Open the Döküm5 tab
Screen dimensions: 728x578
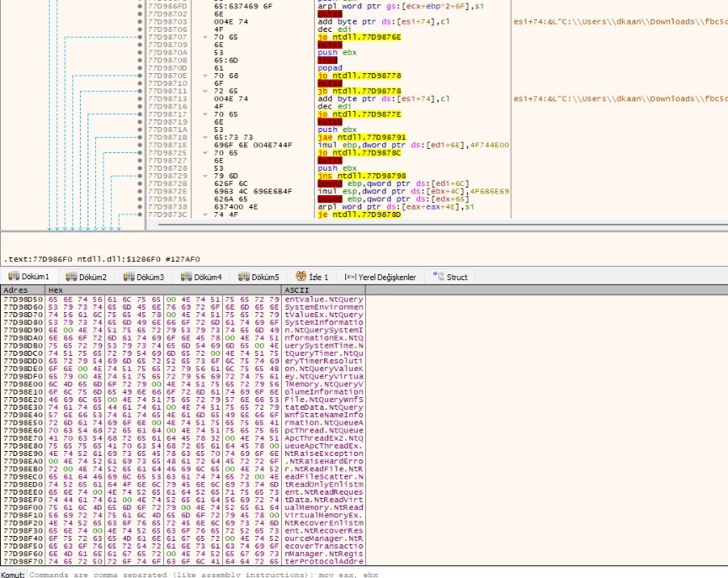259,277
